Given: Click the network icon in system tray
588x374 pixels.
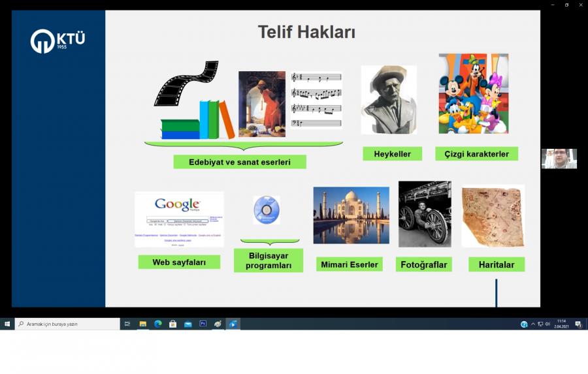Looking at the screenshot, I should point(540,324).
